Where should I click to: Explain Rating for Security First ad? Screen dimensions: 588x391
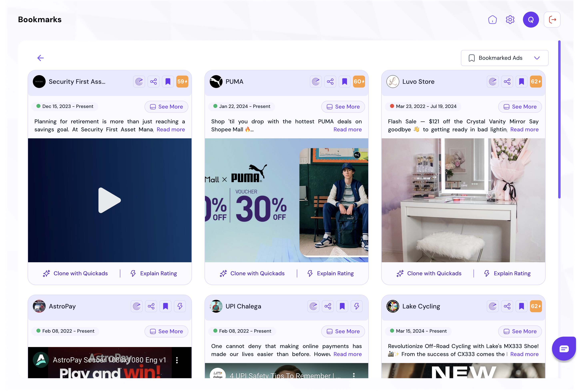tap(154, 273)
